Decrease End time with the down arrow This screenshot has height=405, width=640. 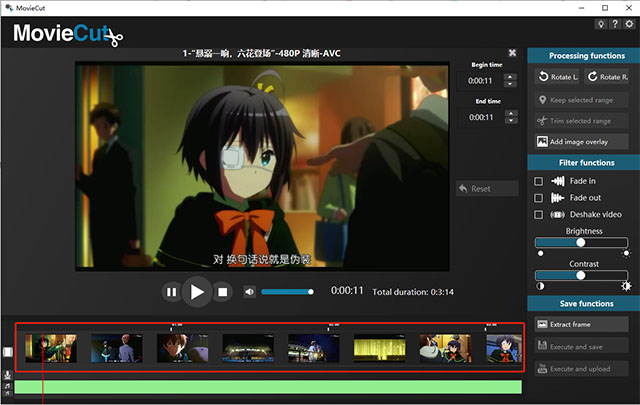pyautogui.click(x=511, y=120)
